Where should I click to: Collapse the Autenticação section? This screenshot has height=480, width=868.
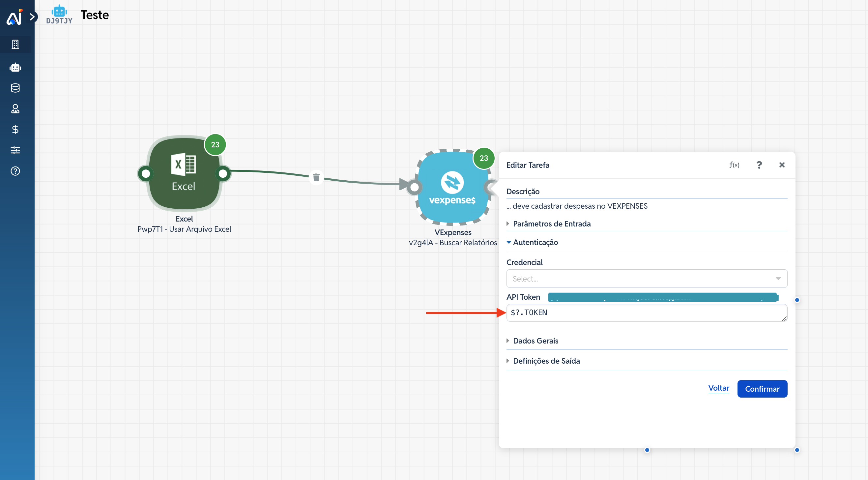coord(535,242)
